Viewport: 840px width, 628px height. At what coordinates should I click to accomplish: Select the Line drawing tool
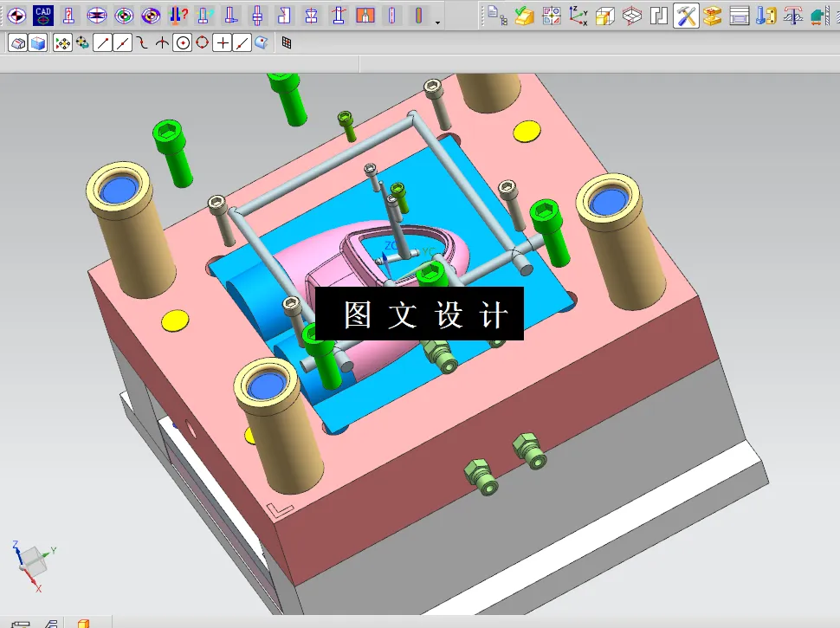101,42
